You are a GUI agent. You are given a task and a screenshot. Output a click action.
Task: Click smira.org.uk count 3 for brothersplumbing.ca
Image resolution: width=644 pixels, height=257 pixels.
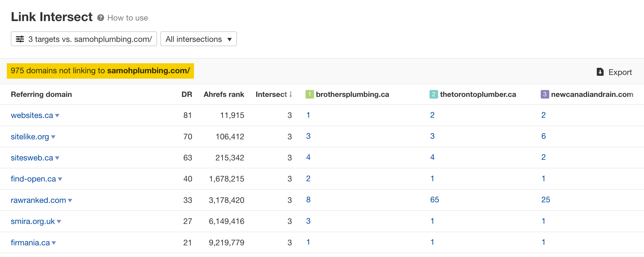coord(308,221)
